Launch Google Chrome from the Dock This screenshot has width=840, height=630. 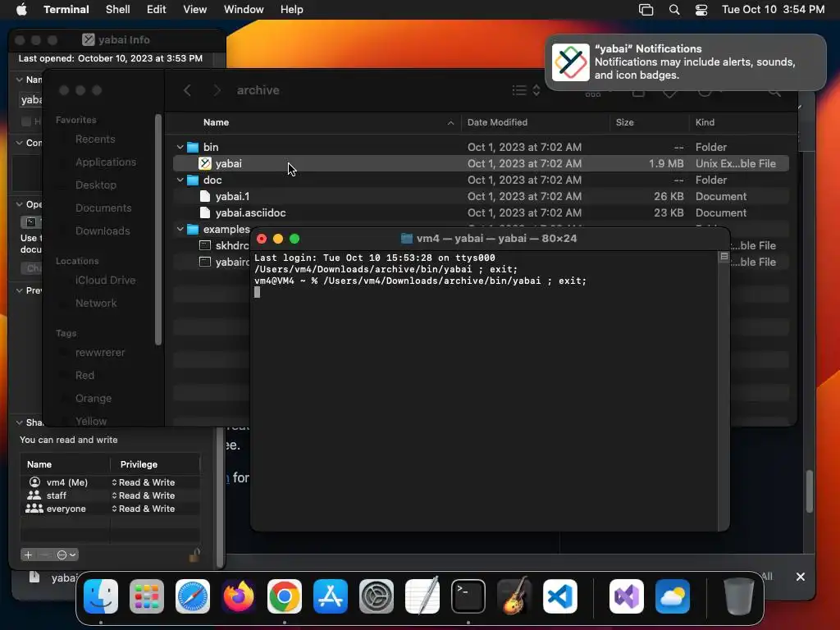click(x=285, y=596)
